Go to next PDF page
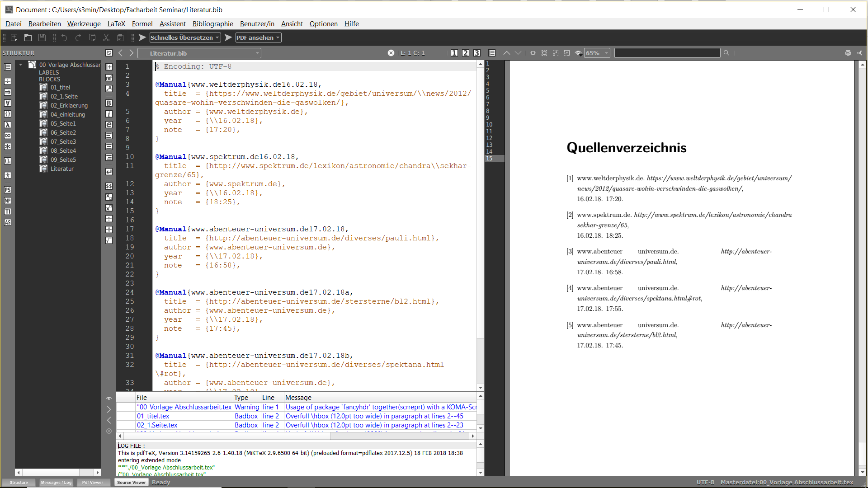This screenshot has height=488, width=868. tap(518, 53)
